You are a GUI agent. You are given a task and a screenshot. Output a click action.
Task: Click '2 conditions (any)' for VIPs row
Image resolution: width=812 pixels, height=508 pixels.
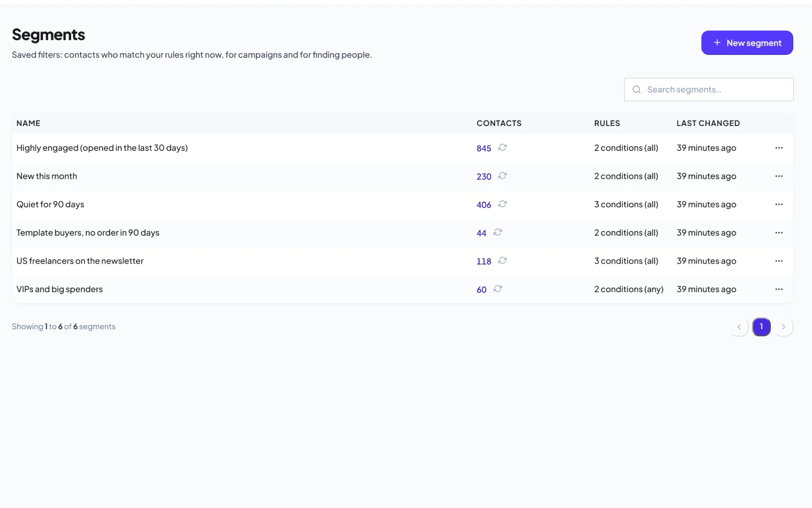coord(629,289)
